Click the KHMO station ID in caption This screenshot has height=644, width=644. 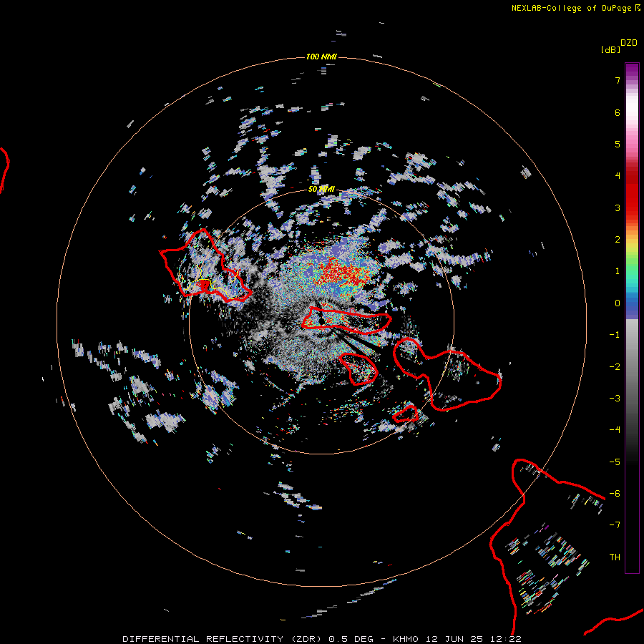coord(405,639)
